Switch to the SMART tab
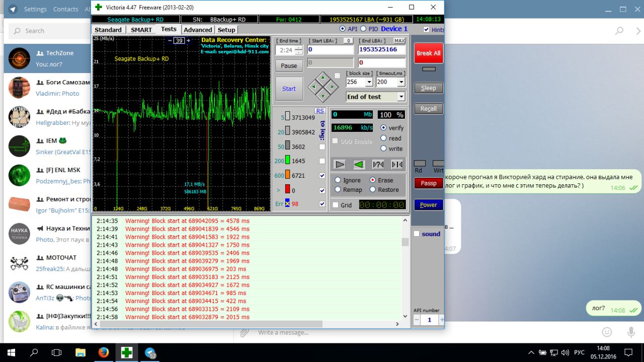This screenshot has height=362, width=644. click(141, 30)
